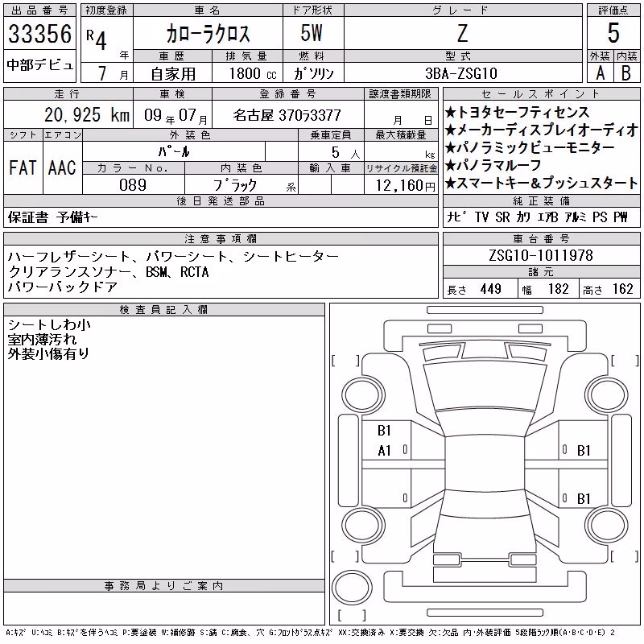Screen dimensions: 644x644
Task: Click the リサイクル預託金 label
Action: 401,168
